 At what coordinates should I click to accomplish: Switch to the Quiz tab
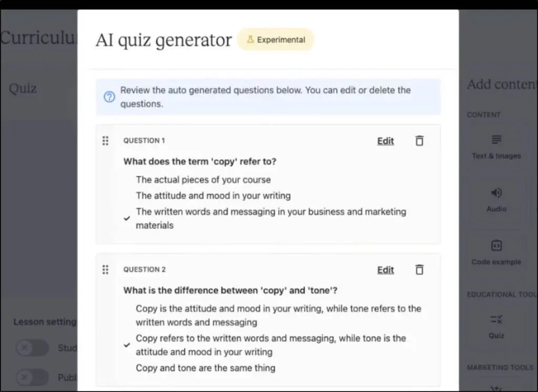[22, 88]
